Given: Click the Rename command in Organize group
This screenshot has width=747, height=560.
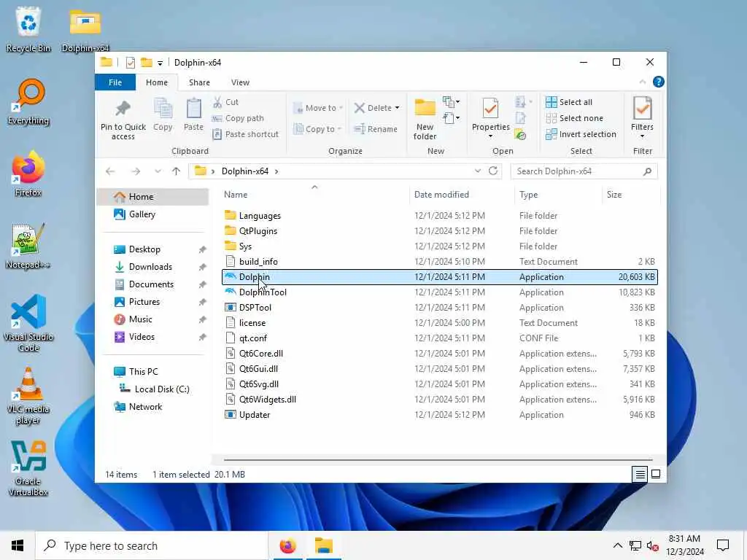Looking at the screenshot, I should (x=376, y=129).
